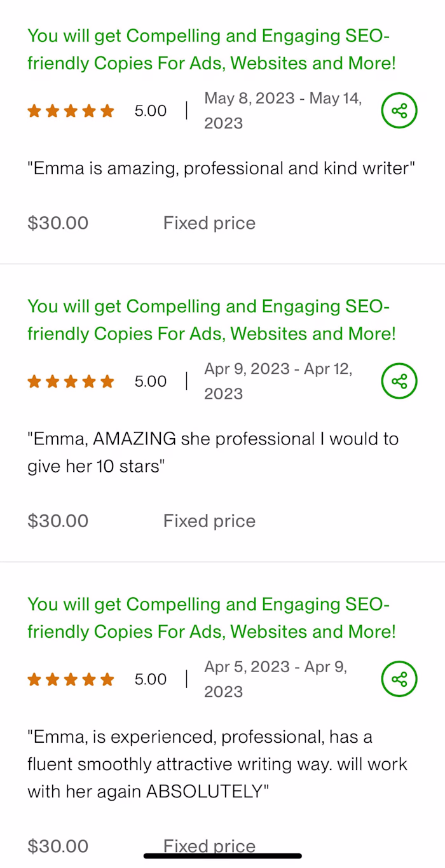The height and width of the screenshot is (868, 445).
Task: Click orange stars on Apr 5–Apr 9 review
Action: pos(71,680)
